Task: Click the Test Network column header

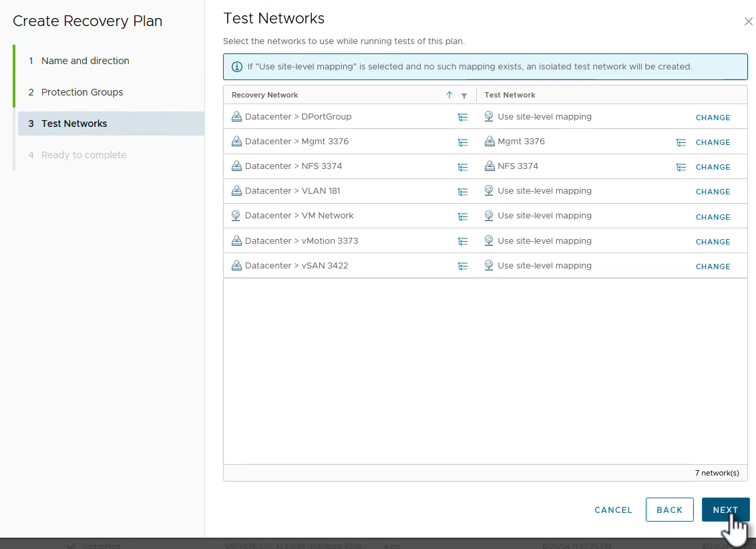Action: point(510,95)
